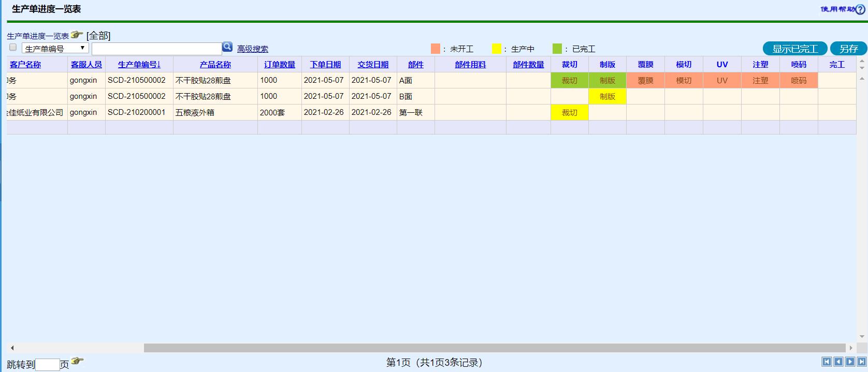Image resolution: width=868 pixels, height=372 pixels.
Task: Click the blue magnifier search icon
Action: click(227, 48)
